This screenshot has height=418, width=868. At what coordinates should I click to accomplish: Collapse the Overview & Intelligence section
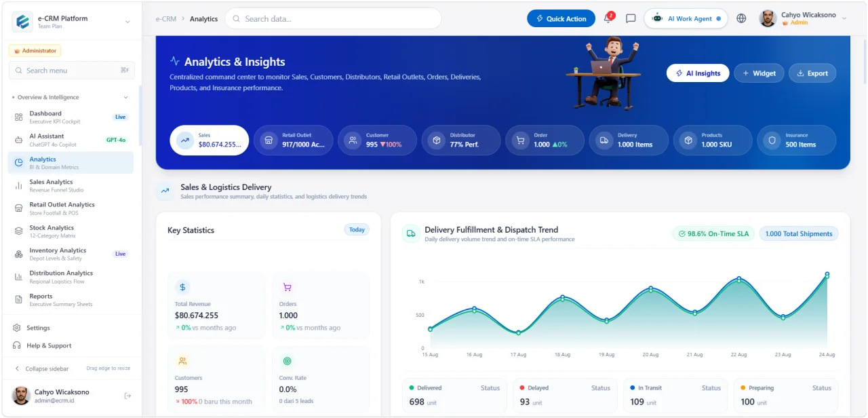125,98
